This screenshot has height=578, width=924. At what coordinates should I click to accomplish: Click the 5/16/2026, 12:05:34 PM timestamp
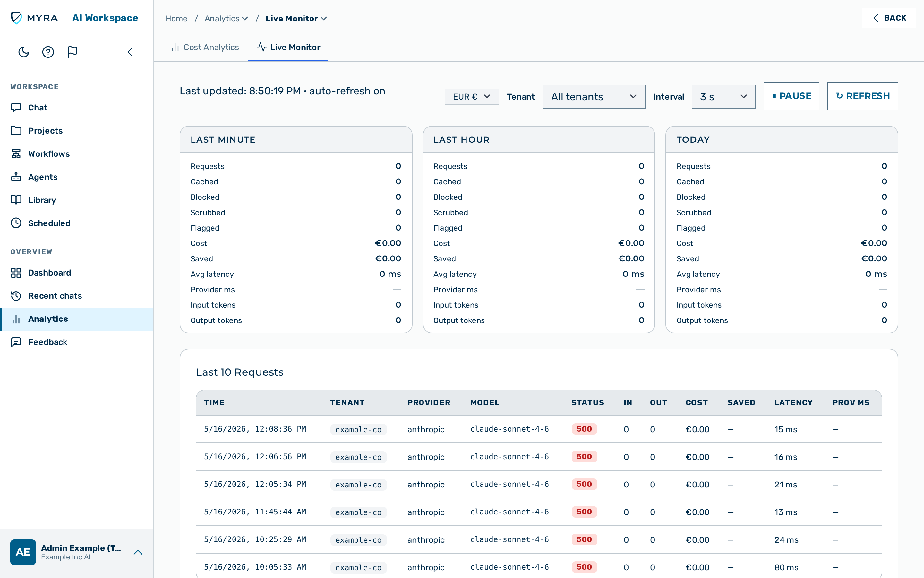(255, 484)
